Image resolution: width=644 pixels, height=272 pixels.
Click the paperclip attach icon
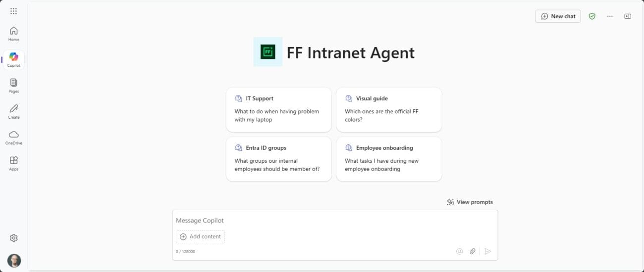[473, 251]
